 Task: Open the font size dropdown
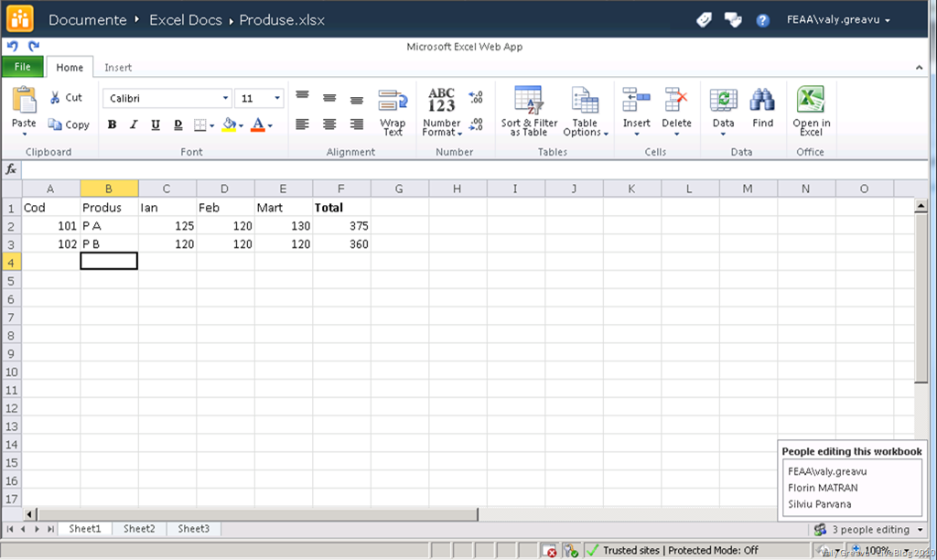coord(277,99)
